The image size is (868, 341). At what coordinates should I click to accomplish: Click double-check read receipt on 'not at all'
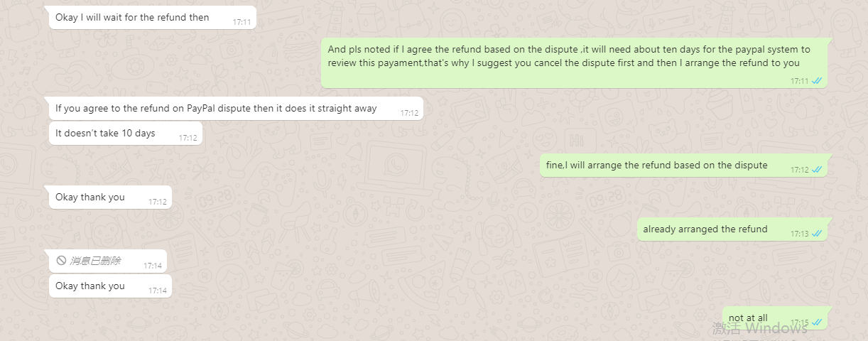(x=817, y=323)
